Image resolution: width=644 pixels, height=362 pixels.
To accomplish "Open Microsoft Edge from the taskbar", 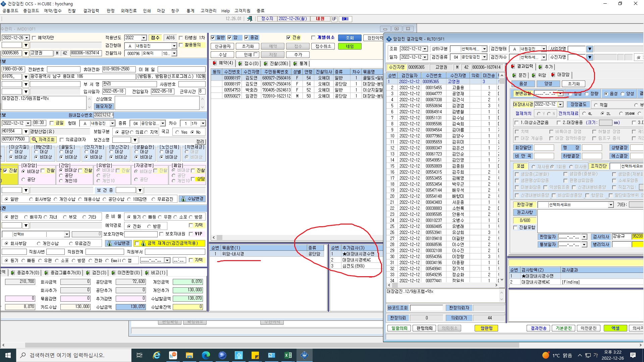I will (206, 355).
